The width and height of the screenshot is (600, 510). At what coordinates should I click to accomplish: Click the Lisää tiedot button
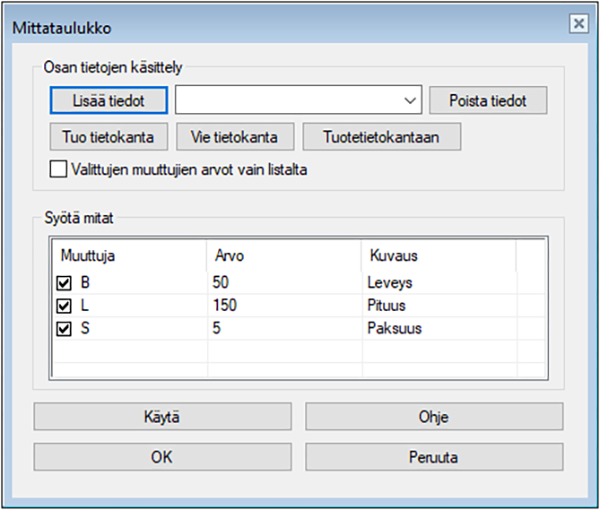(109, 101)
